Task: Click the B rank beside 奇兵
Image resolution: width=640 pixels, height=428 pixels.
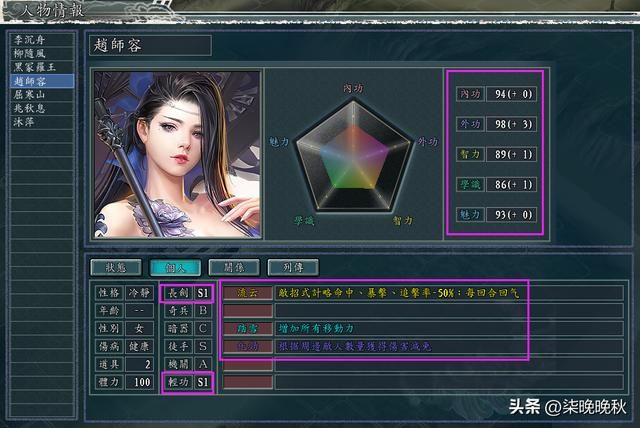Action: (x=203, y=311)
